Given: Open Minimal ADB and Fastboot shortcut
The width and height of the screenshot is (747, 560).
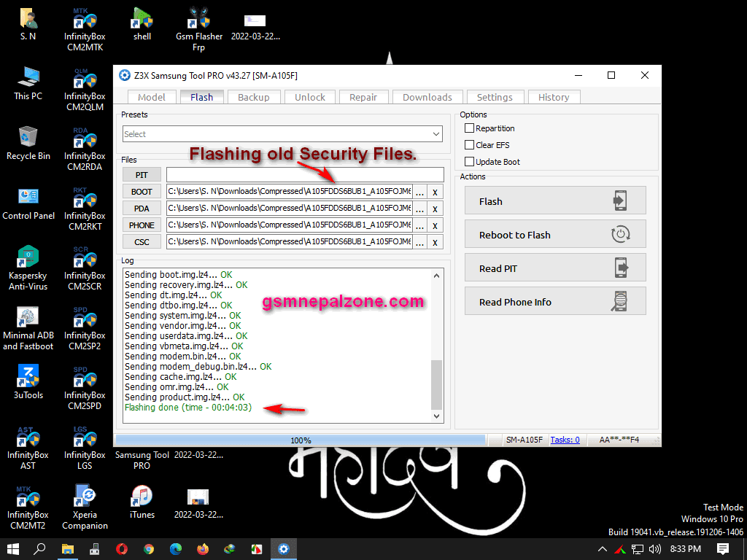Looking at the screenshot, I should click(28, 329).
